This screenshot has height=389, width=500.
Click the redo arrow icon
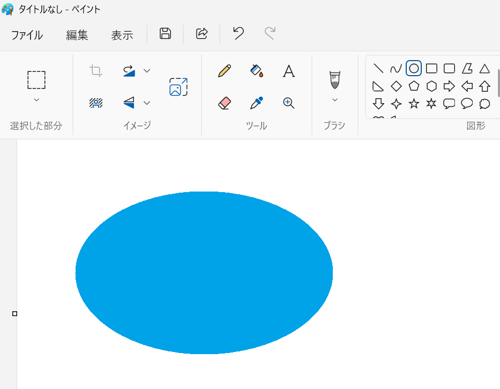(270, 33)
